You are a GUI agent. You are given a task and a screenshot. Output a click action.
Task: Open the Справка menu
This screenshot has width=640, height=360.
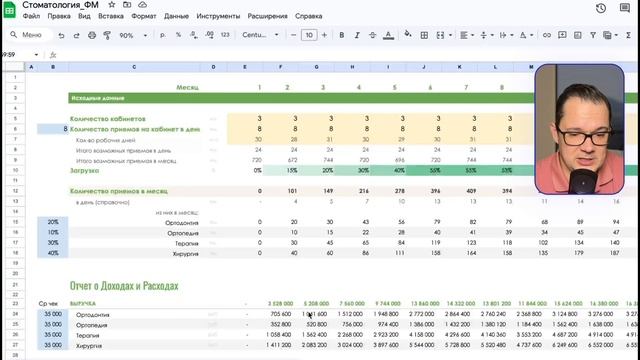pyautogui.click(x=309, y=16)
